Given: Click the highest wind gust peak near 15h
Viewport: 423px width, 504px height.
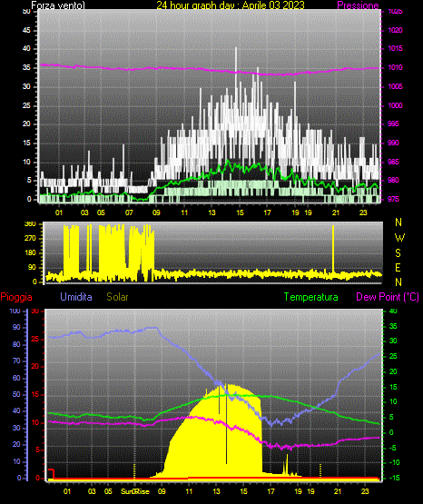Looking at the screenshot, I should [x=236, y=48].
